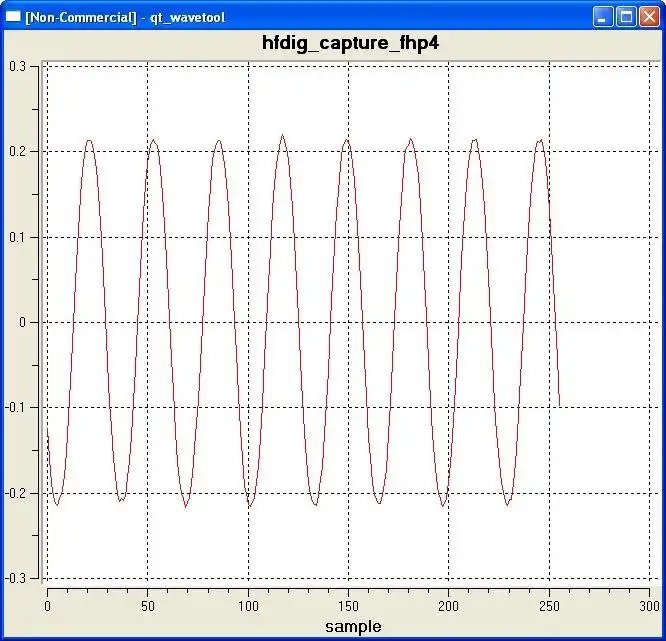666x641 pixels.
Task: Click the -0.1 y-axis tick label
Action: coord(16,408)
